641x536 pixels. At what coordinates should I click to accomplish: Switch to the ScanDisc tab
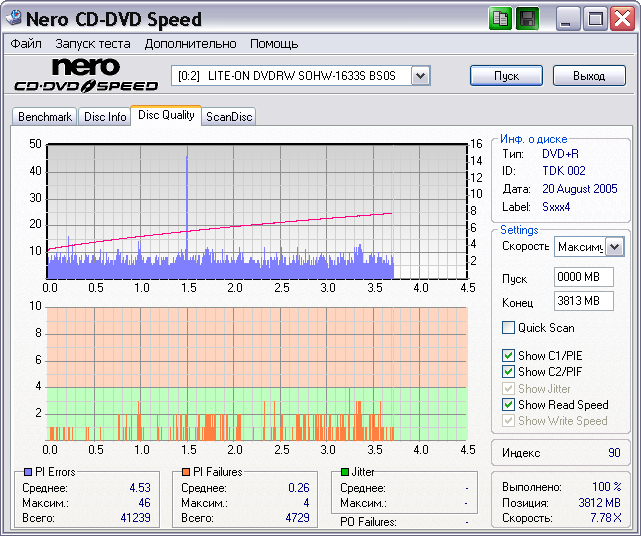pos(229,117)
